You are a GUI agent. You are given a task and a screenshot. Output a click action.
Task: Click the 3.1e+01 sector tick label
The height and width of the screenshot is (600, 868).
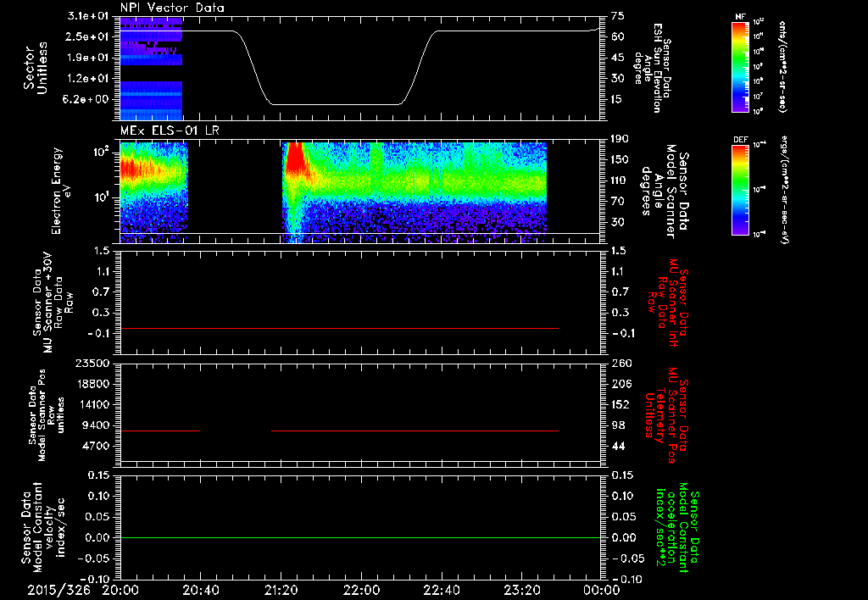(x=88, y=15)
